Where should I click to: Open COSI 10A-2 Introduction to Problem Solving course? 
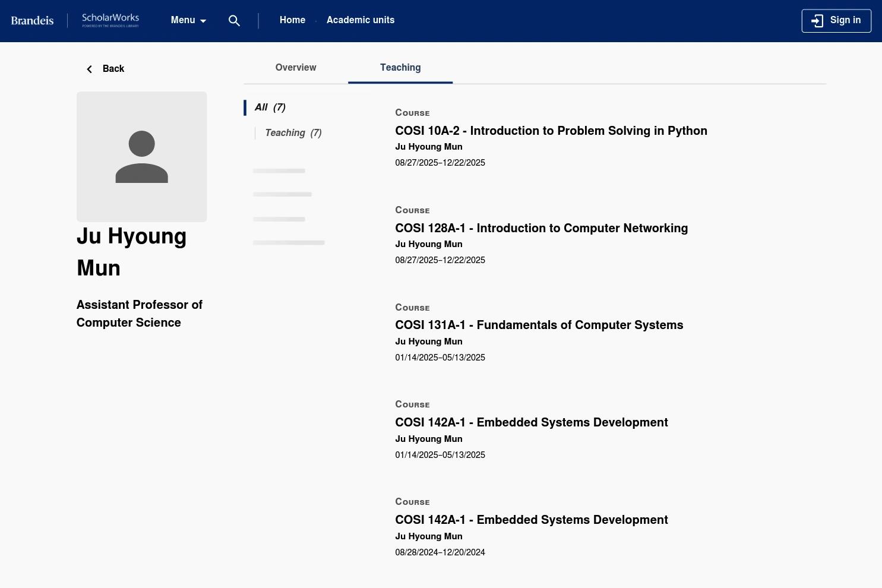point(551,131)
